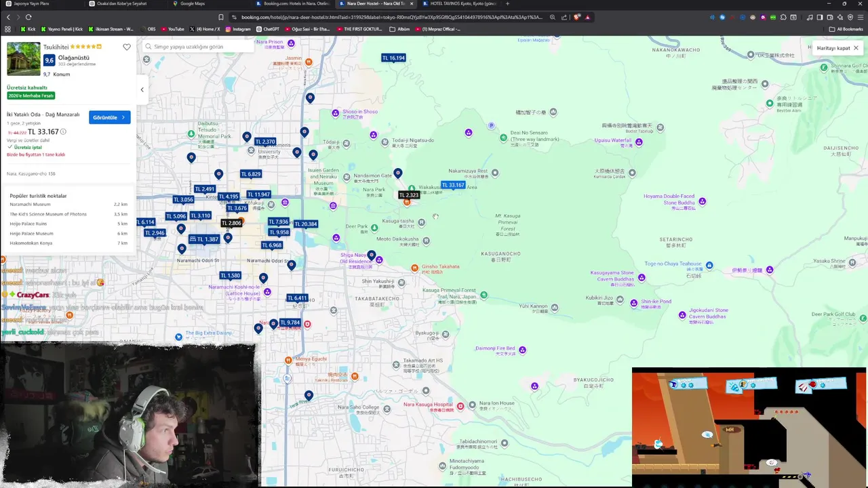Select the TL 3.676 map price marker
Viewport: 868px width, 488px height.
(x=237, y=208)
